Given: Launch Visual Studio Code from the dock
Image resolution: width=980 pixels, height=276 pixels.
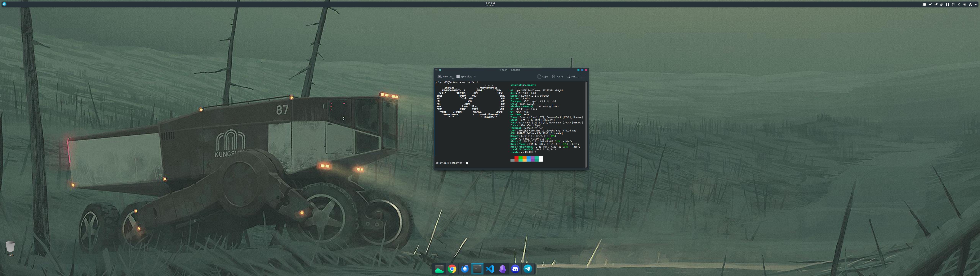Looking at the screenshot, I should [490, 269].
